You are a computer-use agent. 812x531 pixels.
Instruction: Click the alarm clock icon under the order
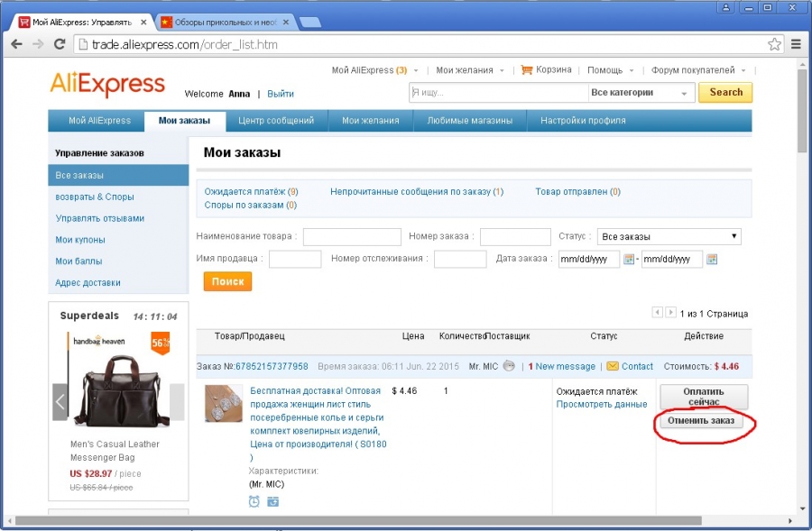pyautogui.click(x=254, y=501)
